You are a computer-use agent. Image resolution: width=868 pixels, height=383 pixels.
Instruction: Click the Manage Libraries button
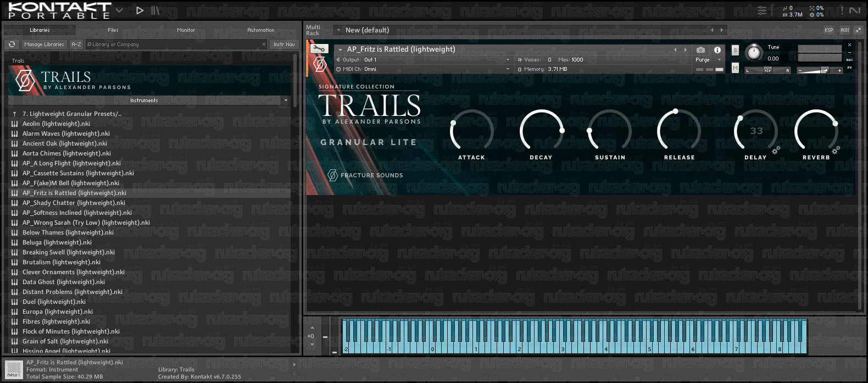point(44,45)
